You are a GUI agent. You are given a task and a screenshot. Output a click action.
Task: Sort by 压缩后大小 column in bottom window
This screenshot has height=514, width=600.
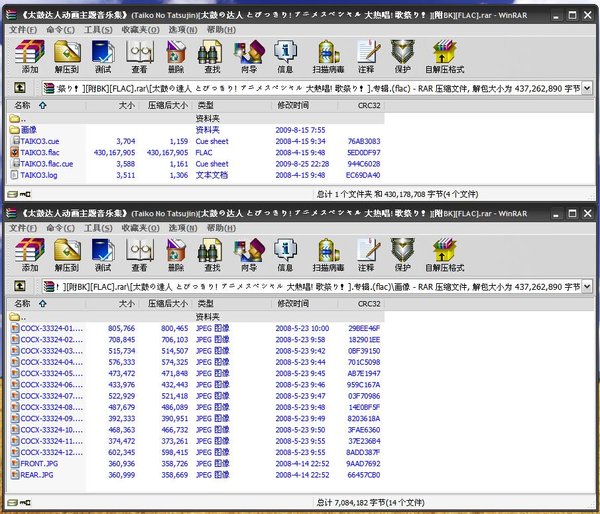tap(166, 304)
